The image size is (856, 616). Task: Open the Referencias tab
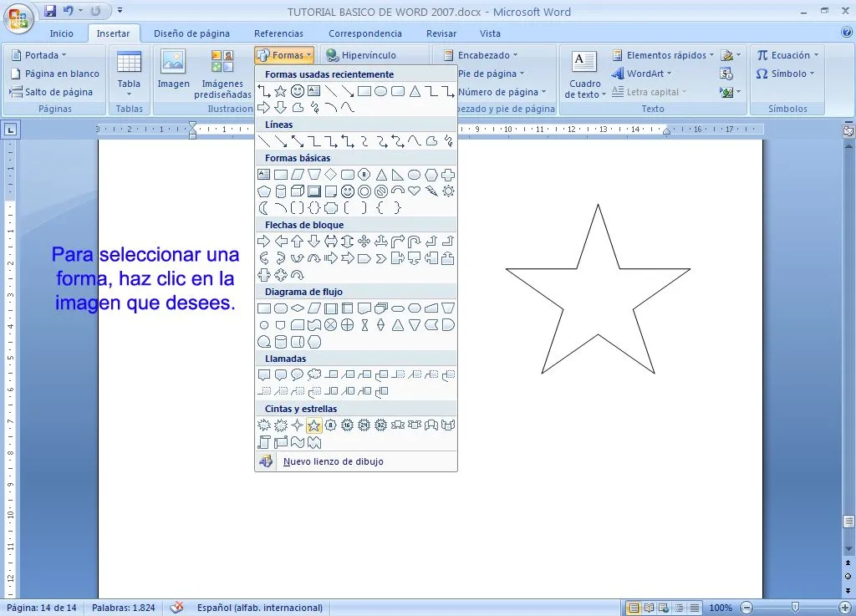(278, 33)
